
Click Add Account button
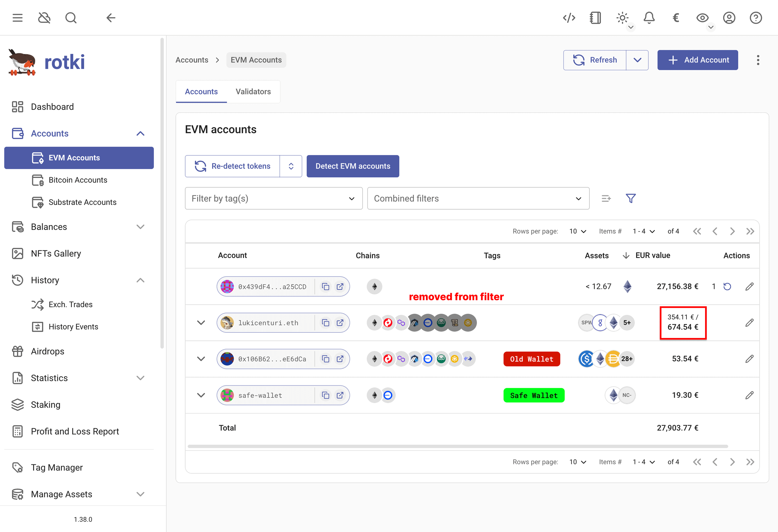[698, 60]
